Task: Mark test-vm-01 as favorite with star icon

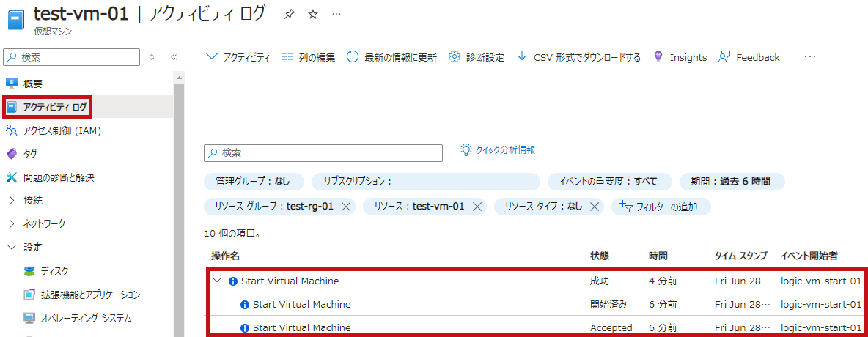Action: [x=313, y=15]
